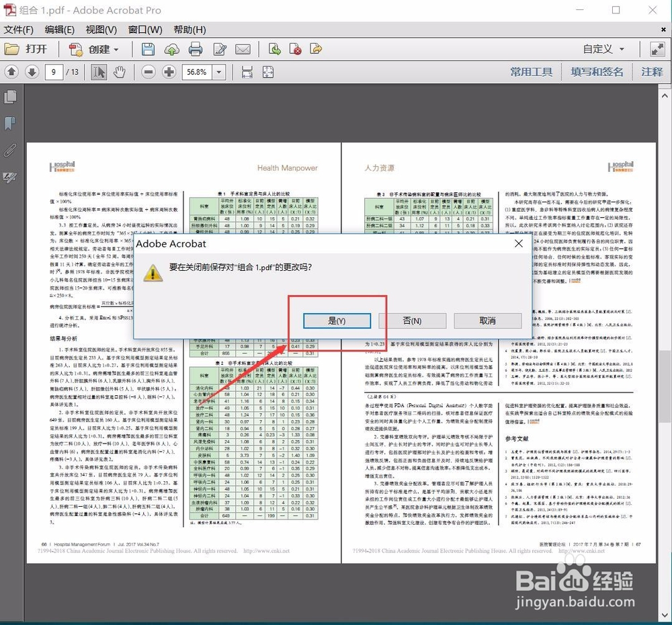Zoom in with the plus button

169,72
